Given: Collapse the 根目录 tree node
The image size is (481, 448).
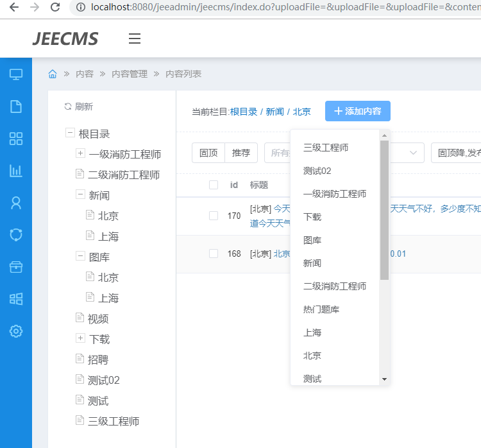Looking at the screenshot, I should coord(69,134).
